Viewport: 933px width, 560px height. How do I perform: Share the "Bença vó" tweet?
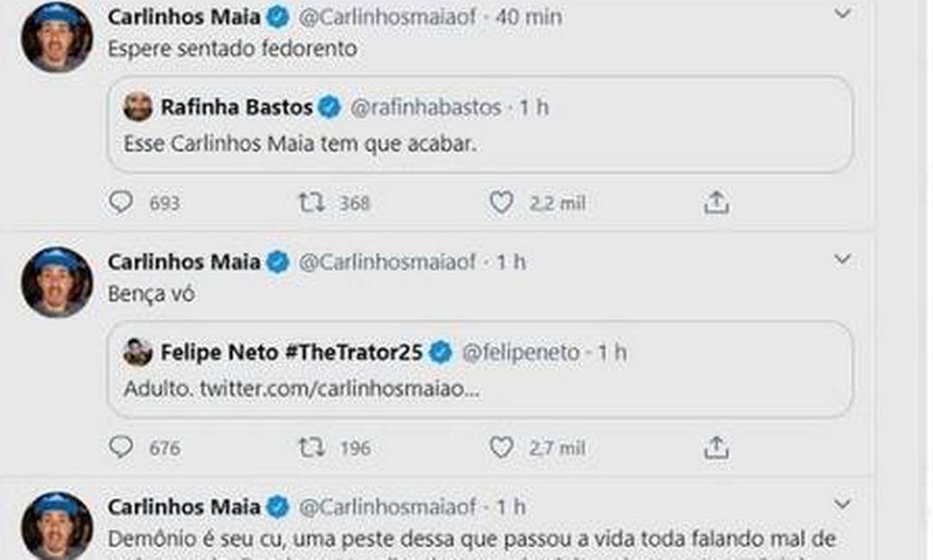[716, 447]
